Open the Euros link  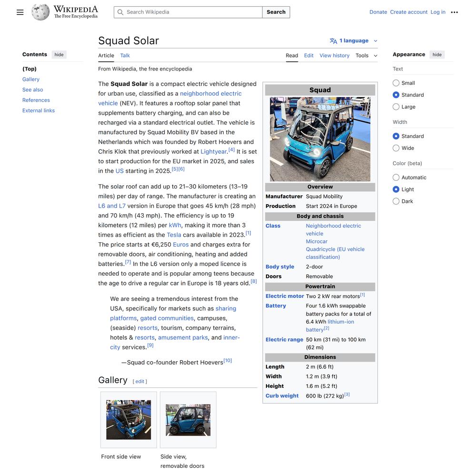(180, 245)
